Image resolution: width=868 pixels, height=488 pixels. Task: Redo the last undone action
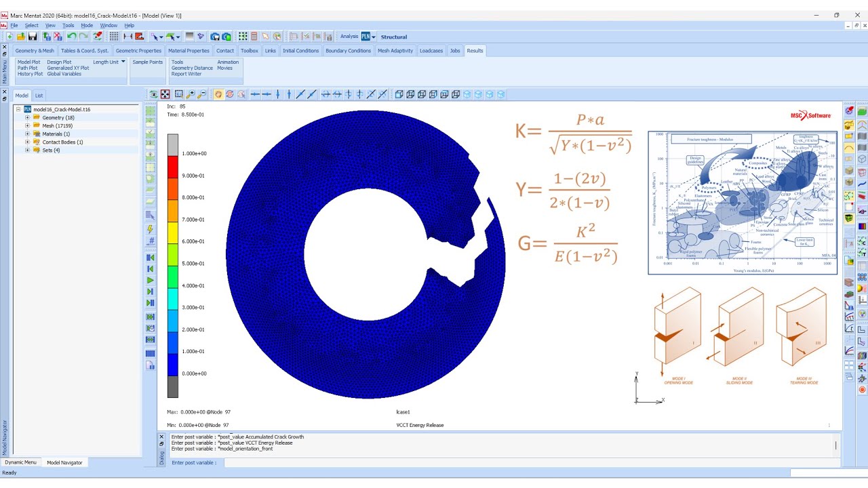[x=83, y=37]
